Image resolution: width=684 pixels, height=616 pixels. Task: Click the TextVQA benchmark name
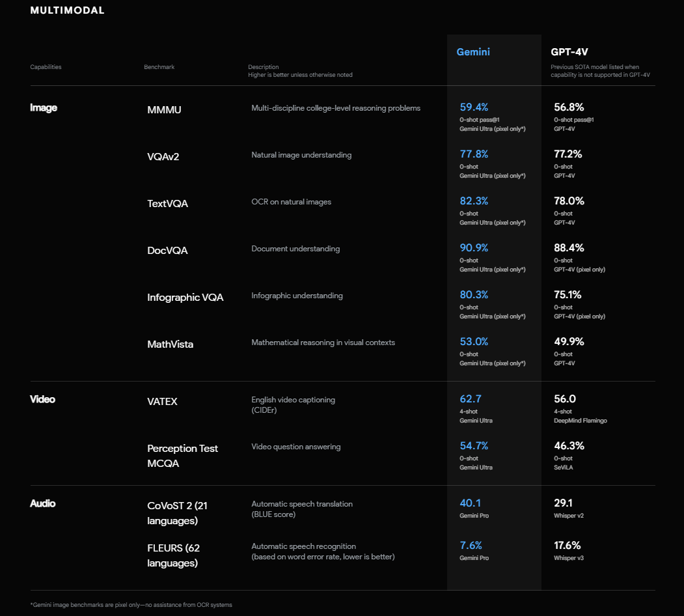coord(167,203)
